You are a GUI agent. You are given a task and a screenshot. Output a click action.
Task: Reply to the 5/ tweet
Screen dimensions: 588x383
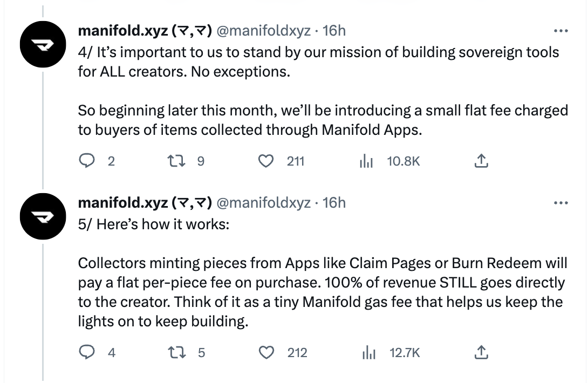pos(87,352)
